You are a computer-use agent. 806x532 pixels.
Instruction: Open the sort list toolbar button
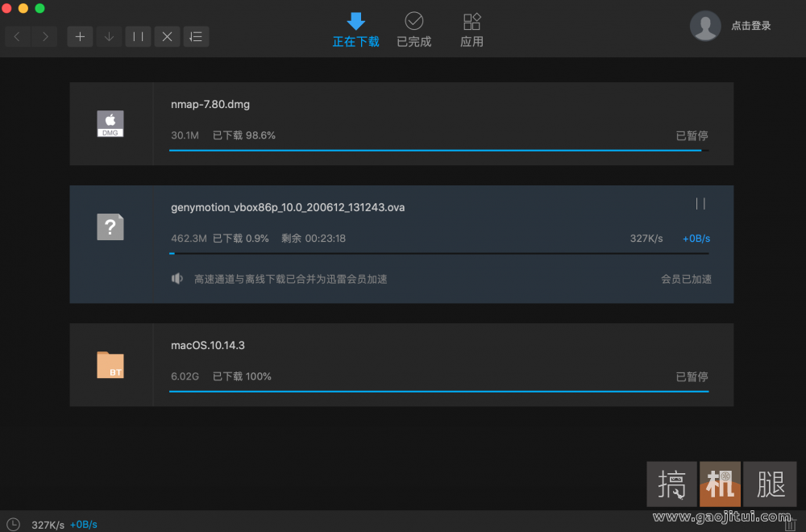point(197,36)
